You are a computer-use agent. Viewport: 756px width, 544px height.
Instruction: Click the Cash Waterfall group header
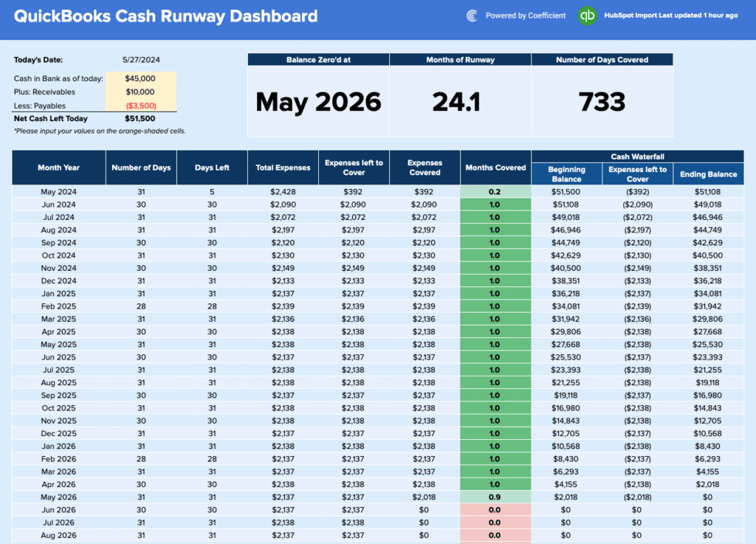pos(637,156)
